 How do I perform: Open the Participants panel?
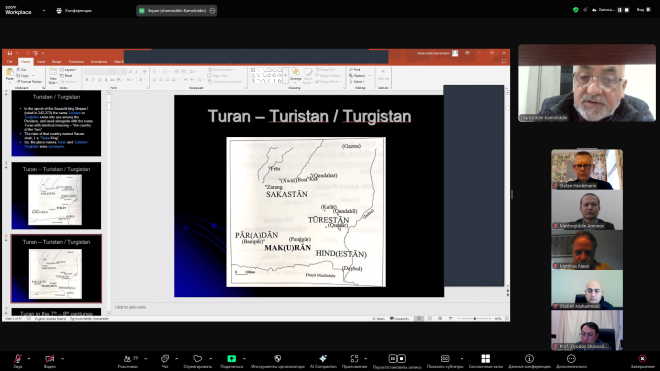point(128,359)
